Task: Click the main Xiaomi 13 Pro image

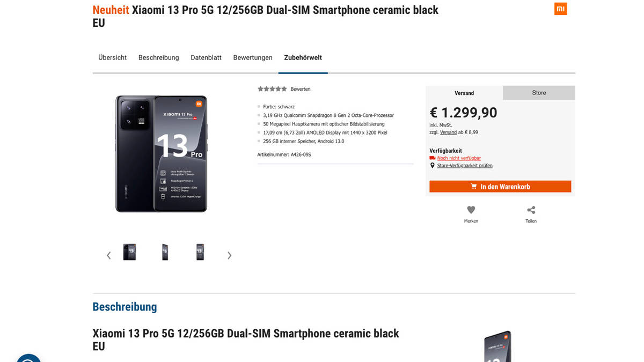Action: click(161, 154)
